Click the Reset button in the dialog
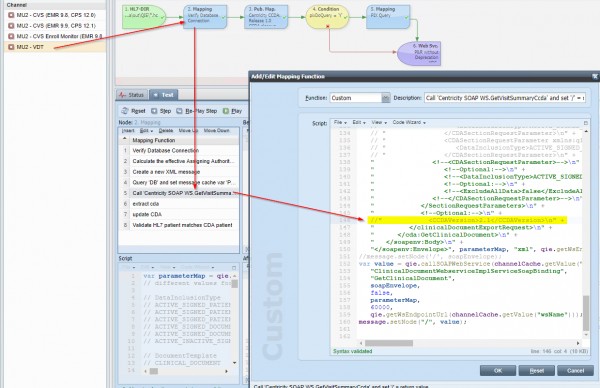The image size is (600, 388). click(536, 370)
